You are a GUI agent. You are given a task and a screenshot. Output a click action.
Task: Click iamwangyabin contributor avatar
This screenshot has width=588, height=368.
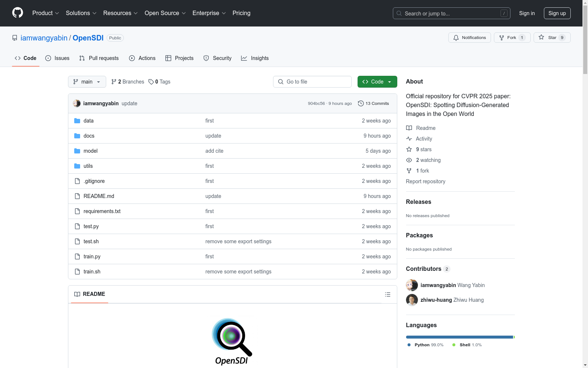pos(412,285)
